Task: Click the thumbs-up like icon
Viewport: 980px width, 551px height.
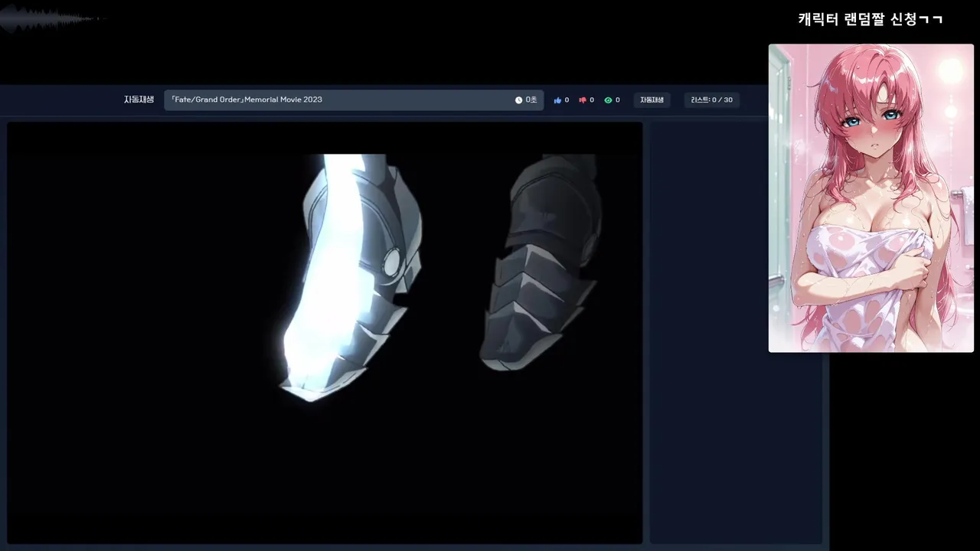Action: (557, 100)
